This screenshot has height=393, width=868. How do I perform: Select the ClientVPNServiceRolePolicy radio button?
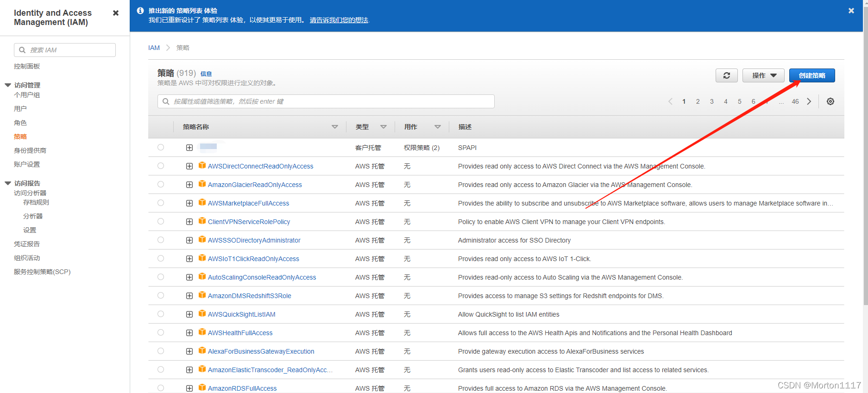point(161,221)
